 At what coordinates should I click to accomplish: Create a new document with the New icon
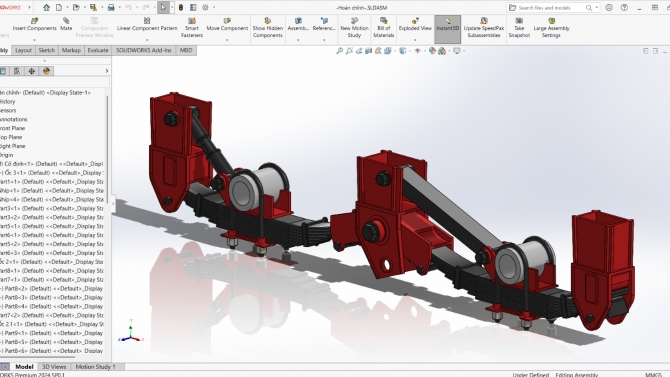pos(59,7)
